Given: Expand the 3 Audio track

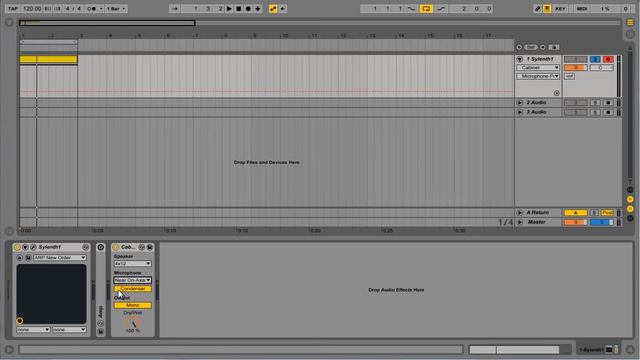Looking at the screenshot, I should 520,112.
